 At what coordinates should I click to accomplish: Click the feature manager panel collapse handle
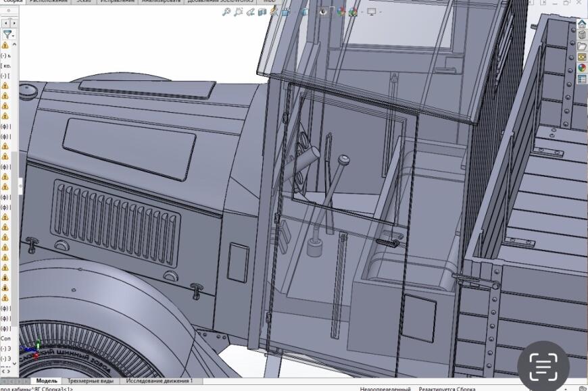click(x=21, y=185)
